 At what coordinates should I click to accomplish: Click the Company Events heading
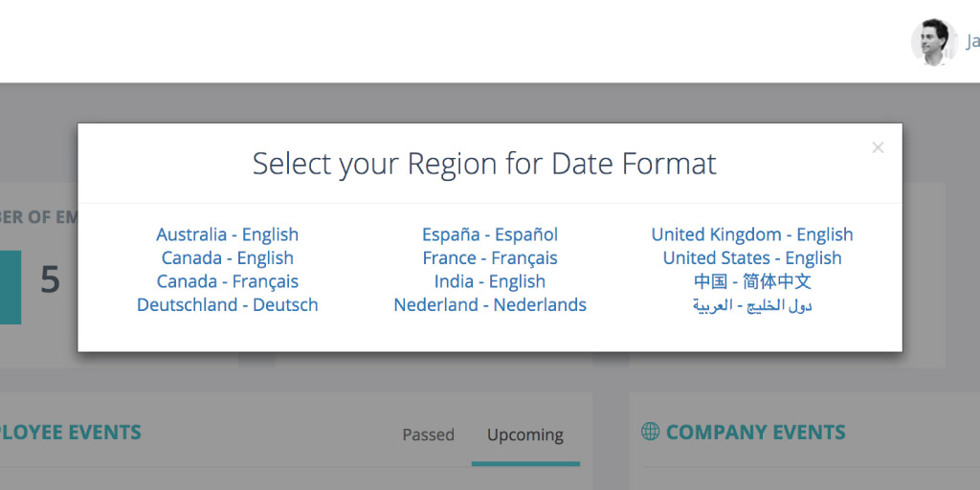coord(756,432)
